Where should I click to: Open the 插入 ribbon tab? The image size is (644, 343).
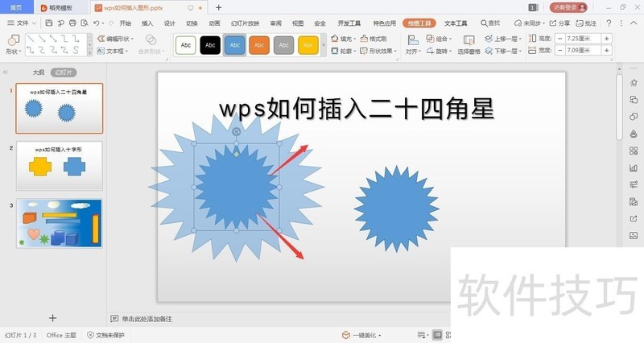pos(147,23)
